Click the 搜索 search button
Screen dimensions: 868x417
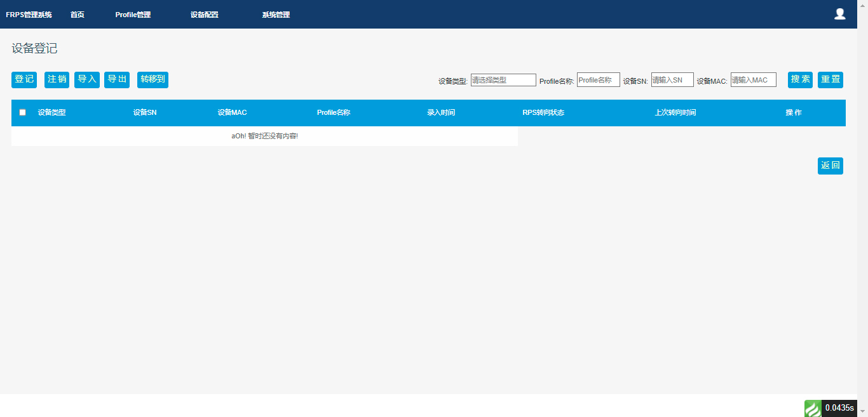(800, 79)
